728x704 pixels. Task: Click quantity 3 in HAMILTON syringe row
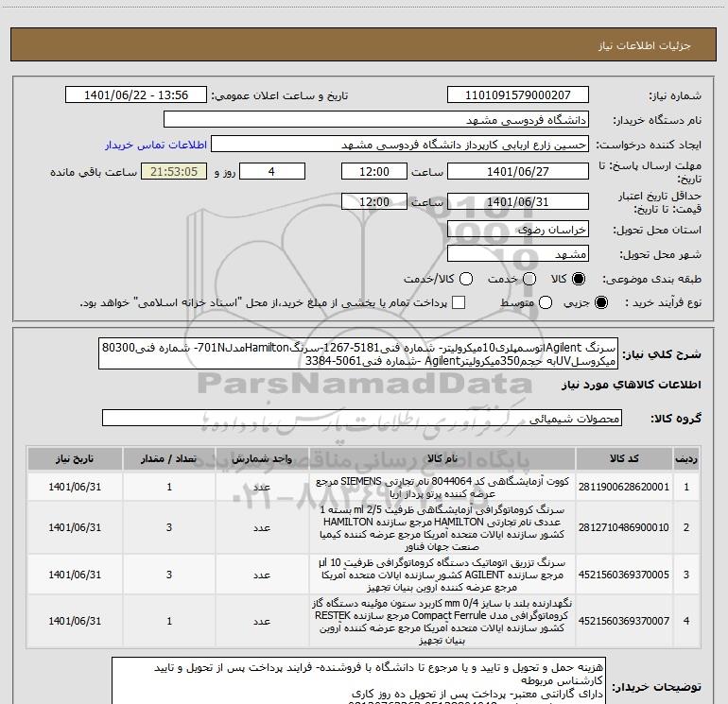(x=169, y=527)
